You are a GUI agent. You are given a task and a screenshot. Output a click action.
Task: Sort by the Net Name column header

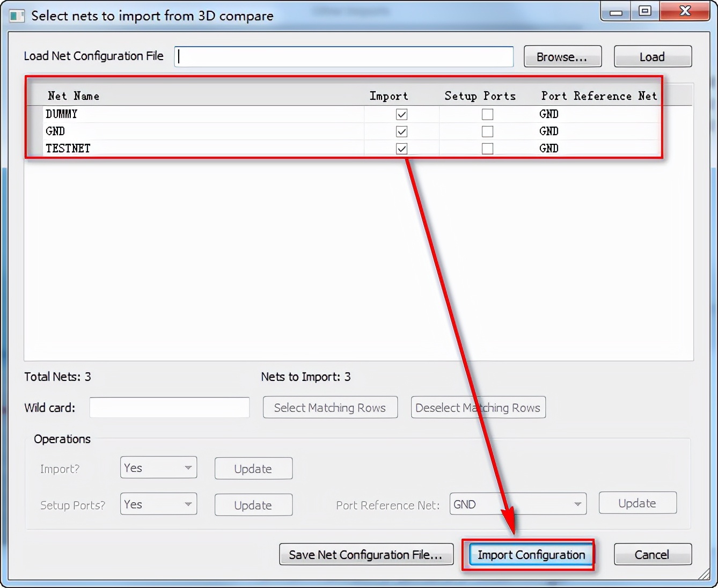click(x=74, y=96)
